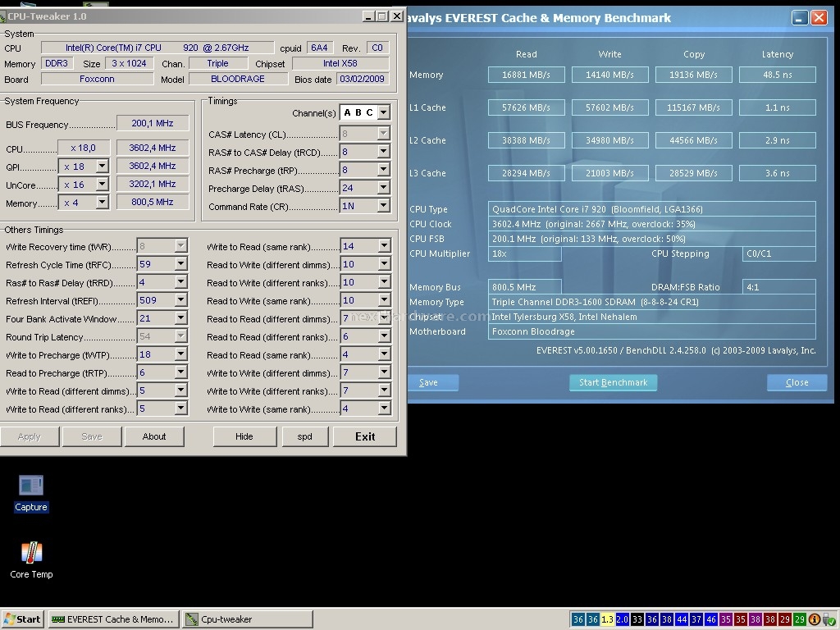Click the Exit button in CPU-Tweaker
Screen dimensions: 840x630
(x=365, y=436)
